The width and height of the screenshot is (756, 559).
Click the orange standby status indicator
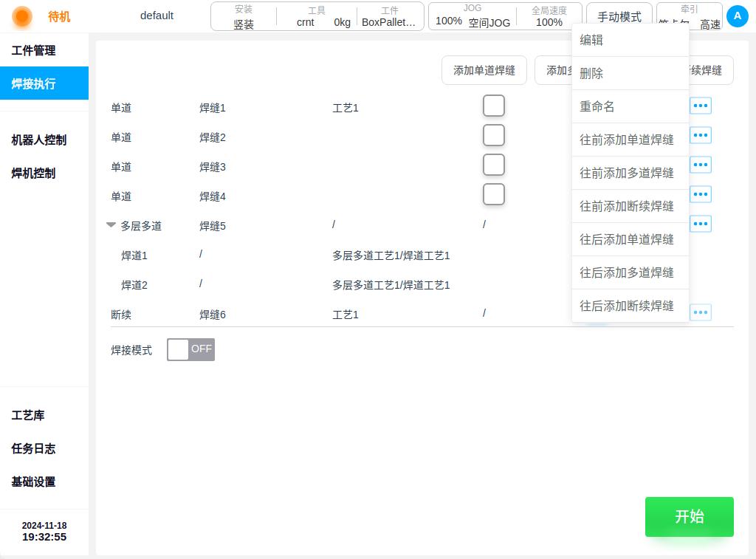pos(21,16)
